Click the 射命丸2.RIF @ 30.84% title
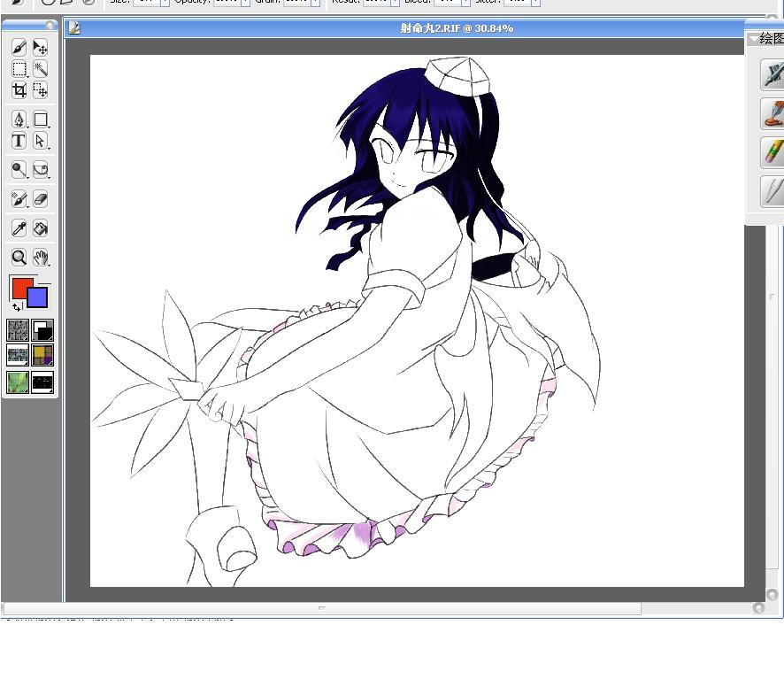 click(x=457, y=28)
